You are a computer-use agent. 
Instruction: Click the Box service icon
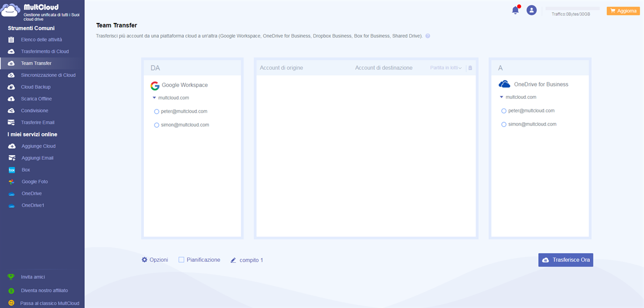pyautogui.click(x=11, y=170)
